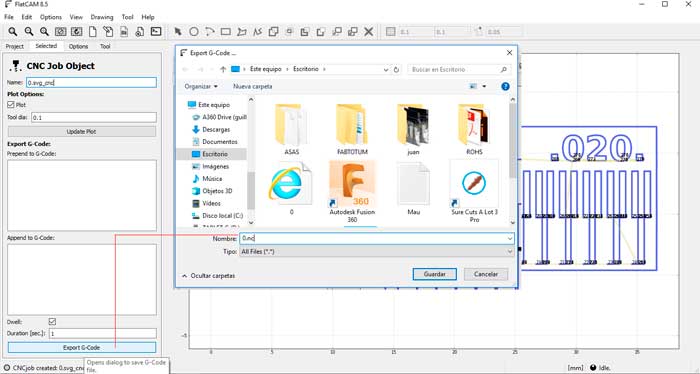Toggle the snap to grid icon
This screenshot has width=700, height=374.
(x=391, y=32)
